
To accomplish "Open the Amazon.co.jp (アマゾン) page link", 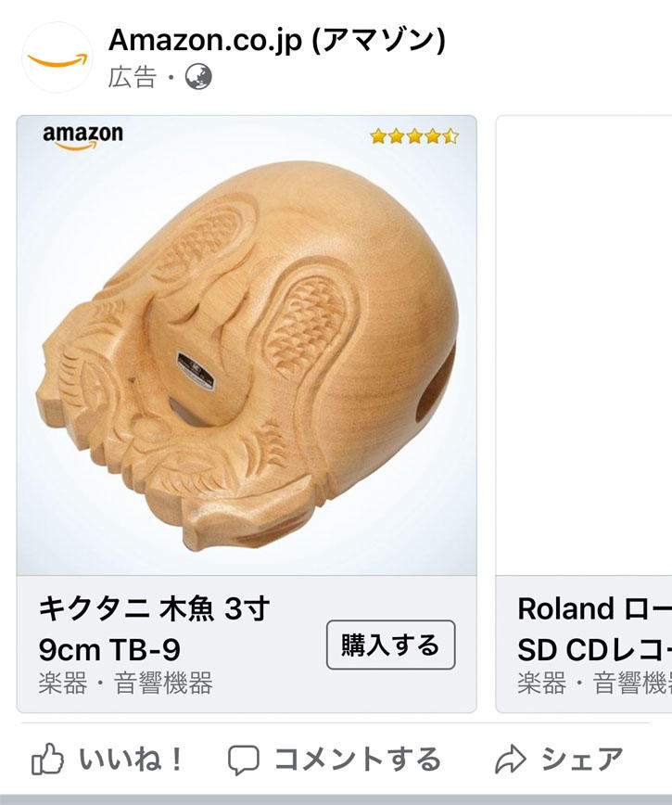I will click(x=277, y=42).
